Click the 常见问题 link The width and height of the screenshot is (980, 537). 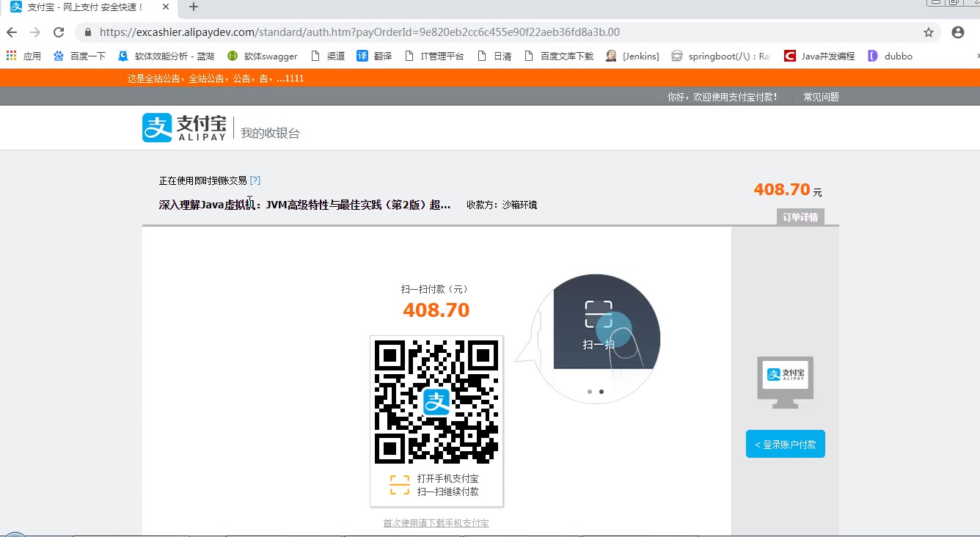821,97
